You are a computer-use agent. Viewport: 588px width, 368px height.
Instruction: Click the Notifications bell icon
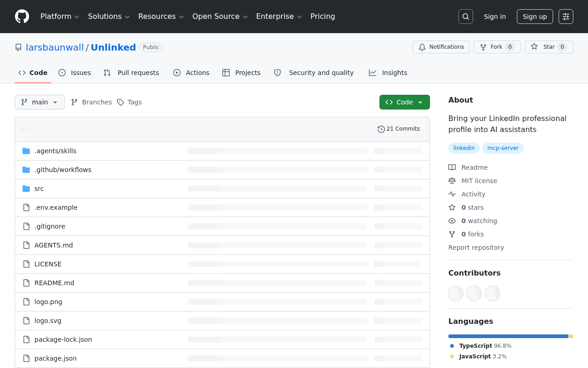[422, 47]
